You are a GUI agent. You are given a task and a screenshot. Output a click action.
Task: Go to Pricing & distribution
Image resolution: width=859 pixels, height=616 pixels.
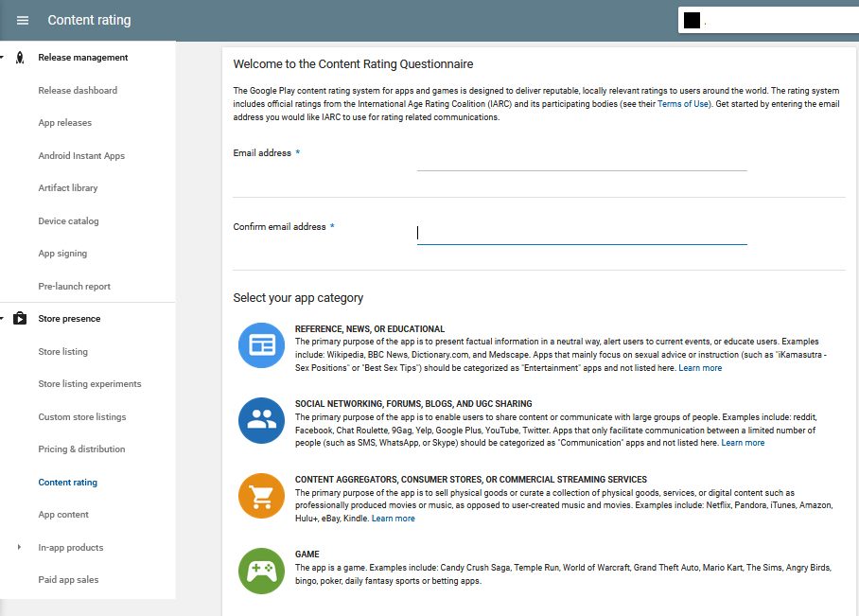coord(81,449)
